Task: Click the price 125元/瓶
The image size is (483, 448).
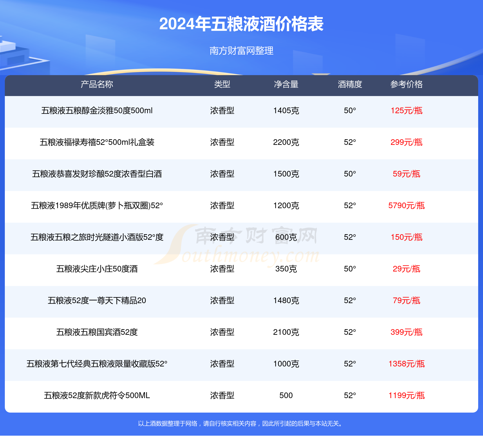Action: pyautogui.click(x=407, y=111)
